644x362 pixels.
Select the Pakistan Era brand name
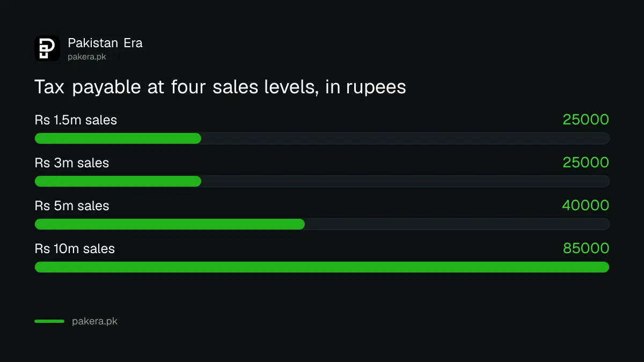[105, 43]
